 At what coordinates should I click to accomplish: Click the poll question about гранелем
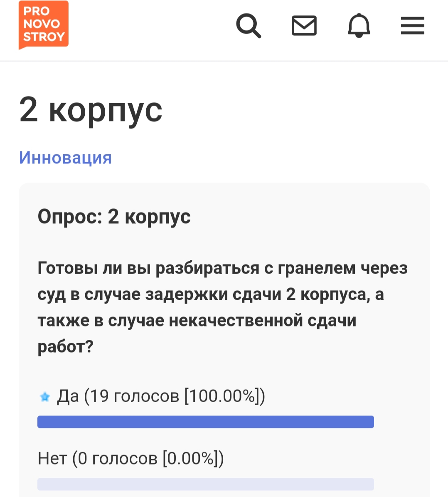(x=222, y=307)
